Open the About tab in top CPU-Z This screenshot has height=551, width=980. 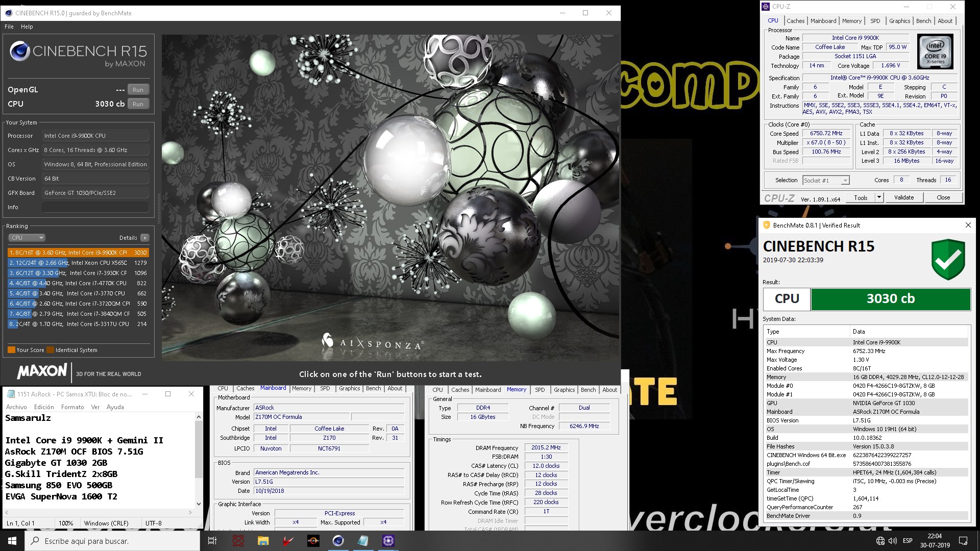point(945,21)
